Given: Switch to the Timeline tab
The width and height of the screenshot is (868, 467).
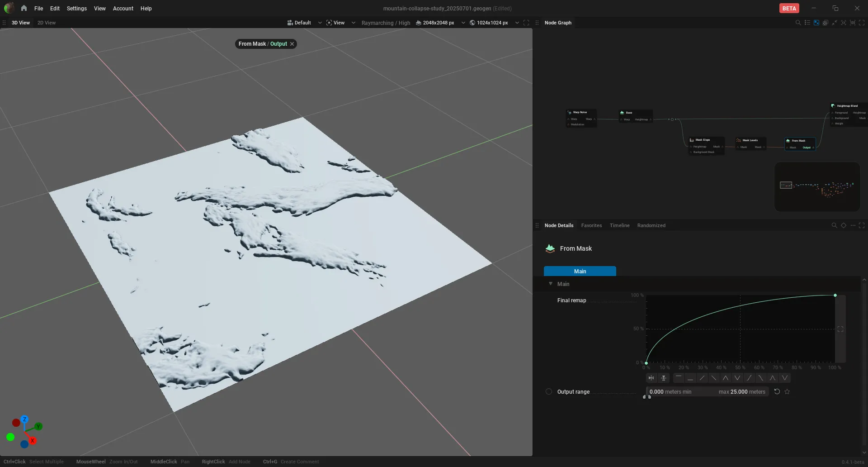Looking at the screenshot, I should click(x=619, y=225).
